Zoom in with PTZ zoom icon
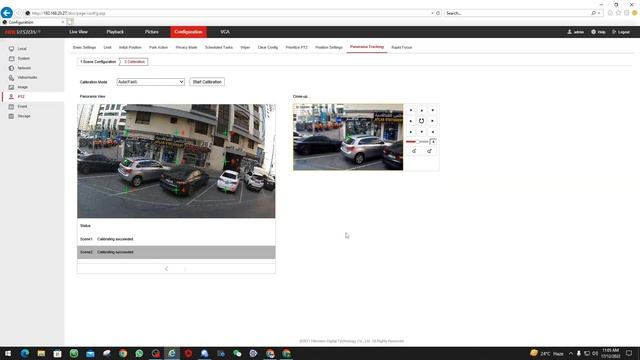The image size is (640, 360). (x=429, y=151)
